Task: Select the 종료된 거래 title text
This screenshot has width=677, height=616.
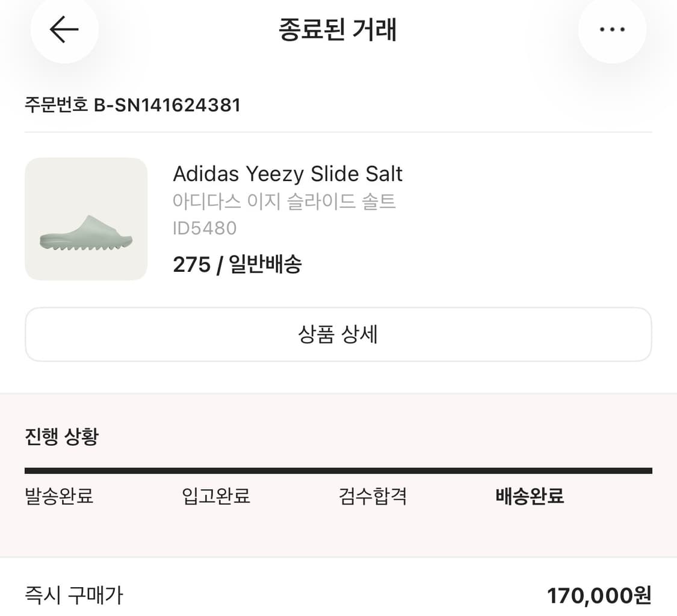Action: [x=338, y=30]
